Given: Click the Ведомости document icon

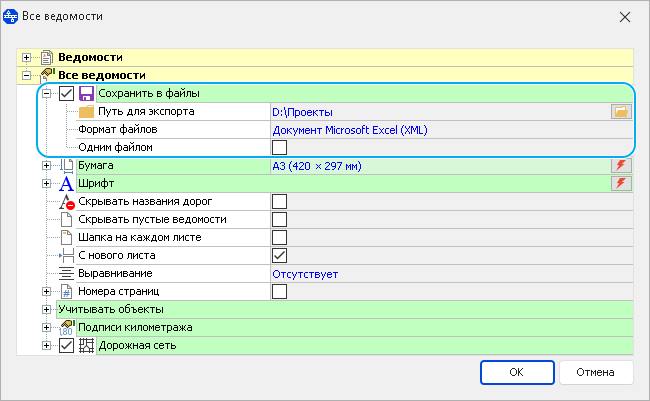Looking at the screenshot, I should (47, 57).
